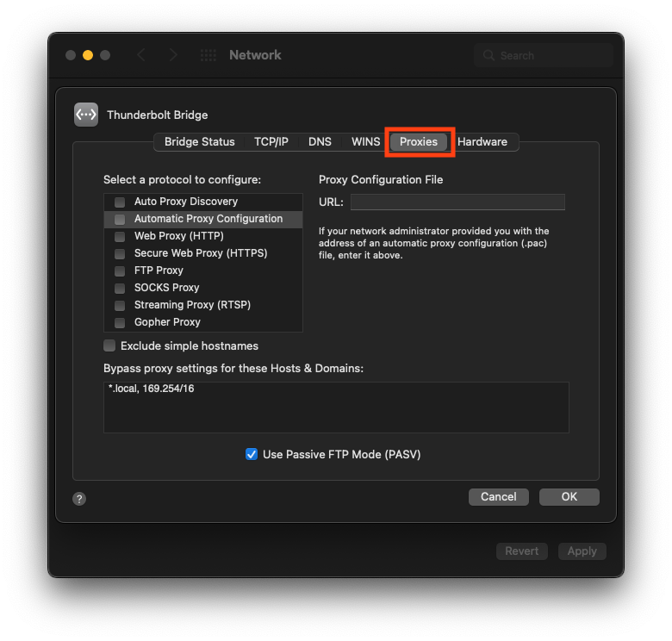Viewport: 672px width, 641px height.
Task: Enable the SOCKS Proxy checkbox
Action: click(x=120, y=288)
